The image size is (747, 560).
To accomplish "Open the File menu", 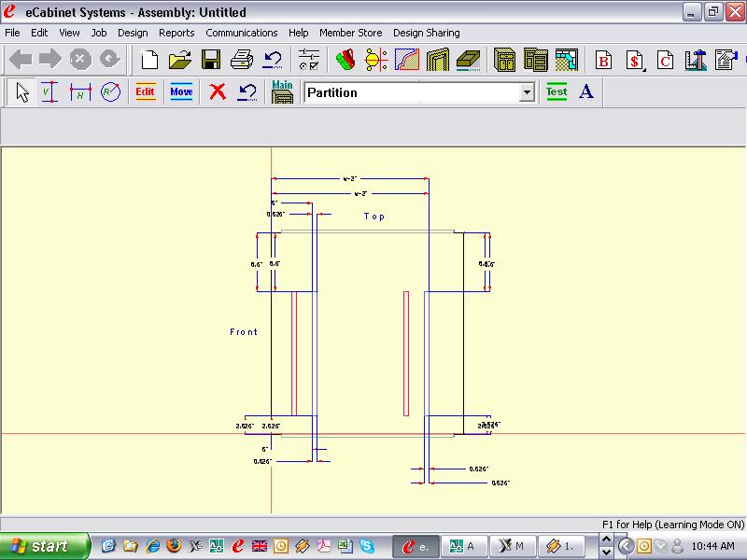I will 12,33.
